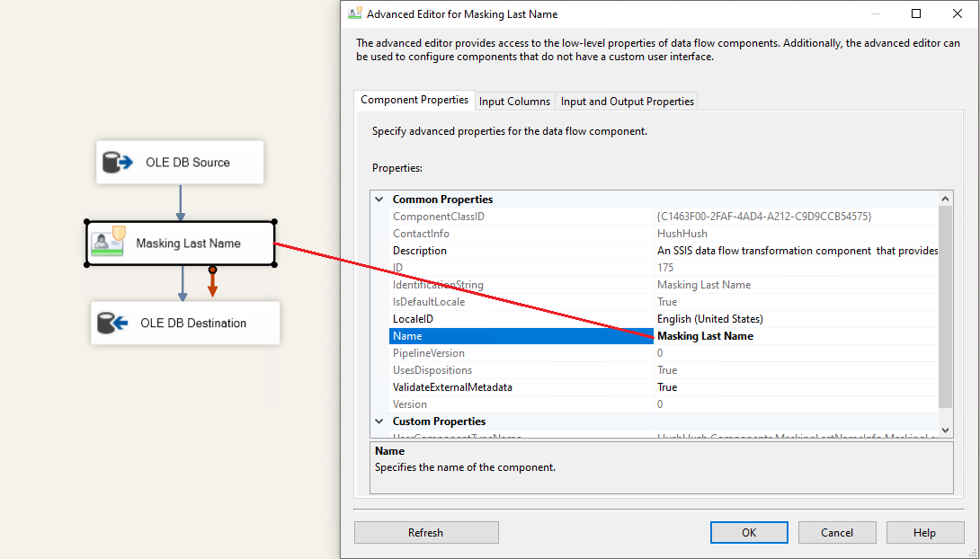Screen dimensions: 980x559
Task: Click the Description value text
Action: [797, 251]
